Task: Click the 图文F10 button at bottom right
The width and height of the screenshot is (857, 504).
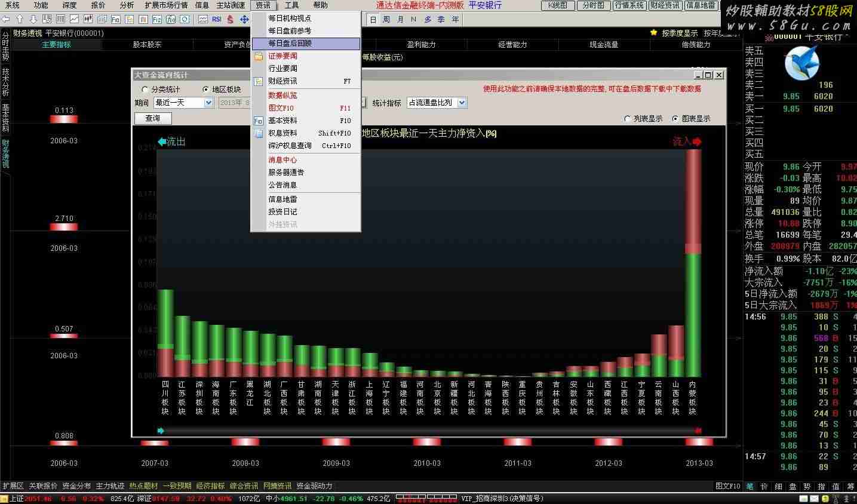Action: click(728, 486)
